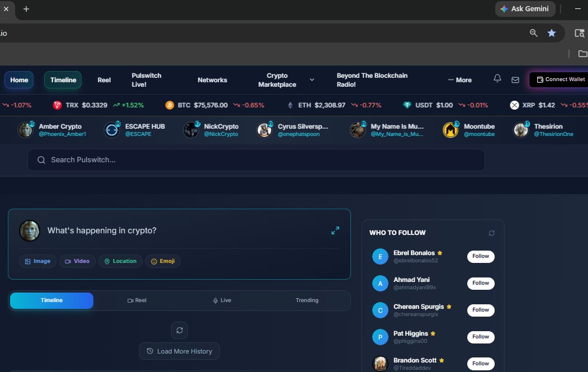Viewport: 588px width, 372px height.
Task: Open the notifications bell
Action: pyautogui.click(x=497, y=78)
